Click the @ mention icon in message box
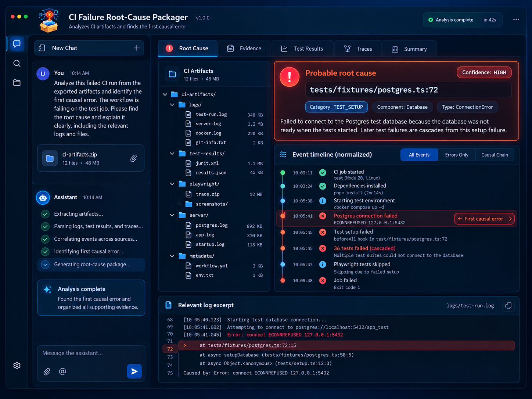The width and height of the screenshot is (532, 399). (62, 371)
